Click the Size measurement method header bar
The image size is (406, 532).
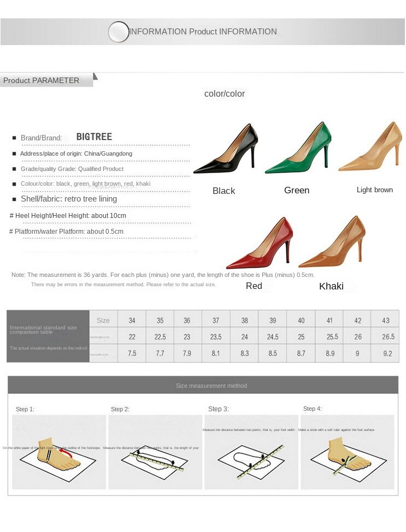[x=203, y=385]
